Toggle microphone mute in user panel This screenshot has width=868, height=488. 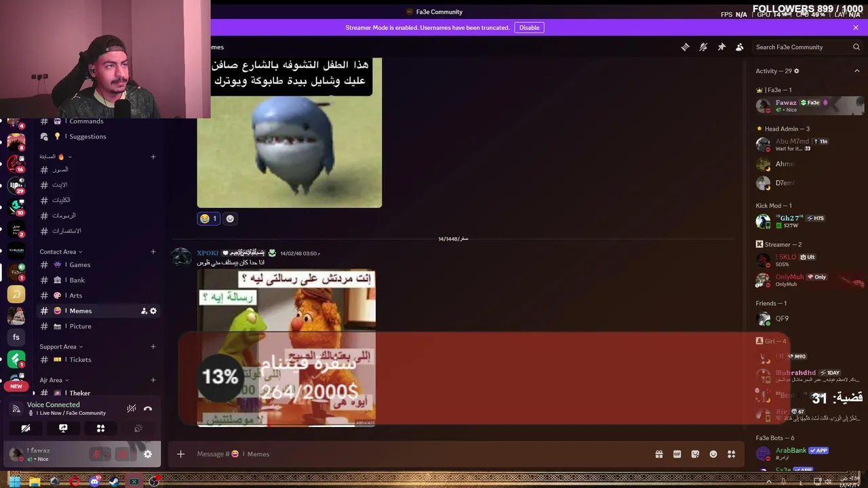click(x=97, y=454)
